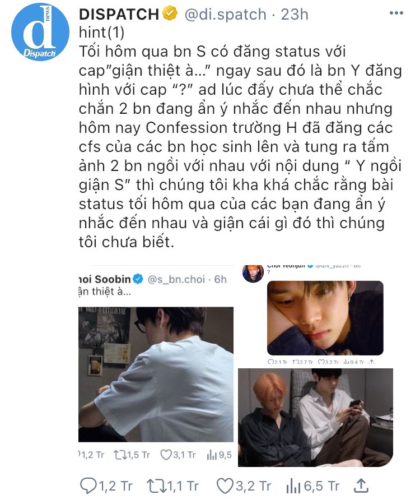Open the Dispatch profile avatar

coord(40,32)
